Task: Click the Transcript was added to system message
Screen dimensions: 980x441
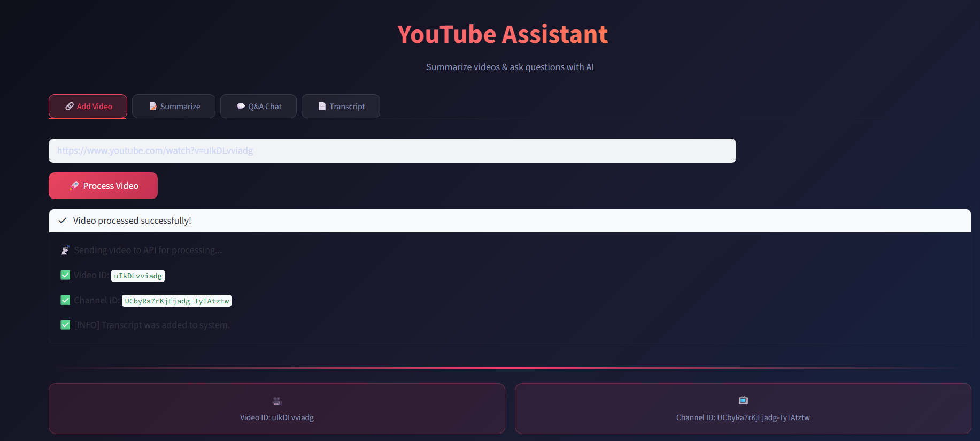Action: tap(152, 325)
